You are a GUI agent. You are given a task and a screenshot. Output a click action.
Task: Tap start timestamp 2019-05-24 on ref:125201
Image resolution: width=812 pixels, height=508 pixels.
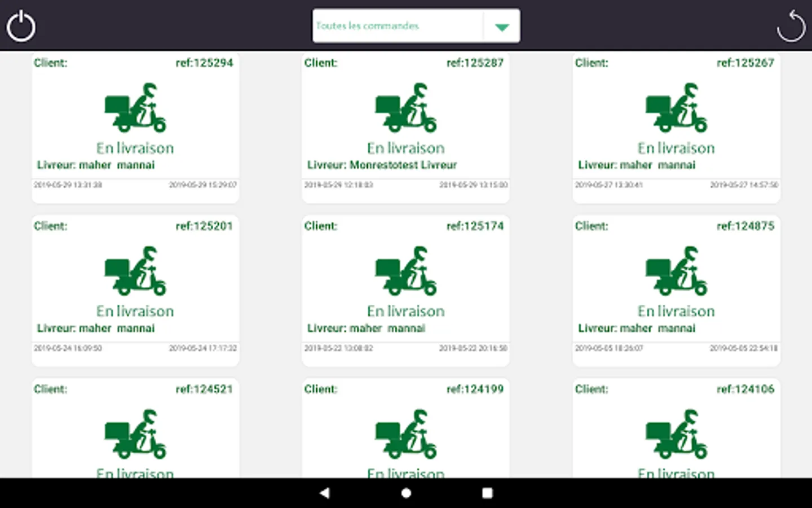coord(68,348)
